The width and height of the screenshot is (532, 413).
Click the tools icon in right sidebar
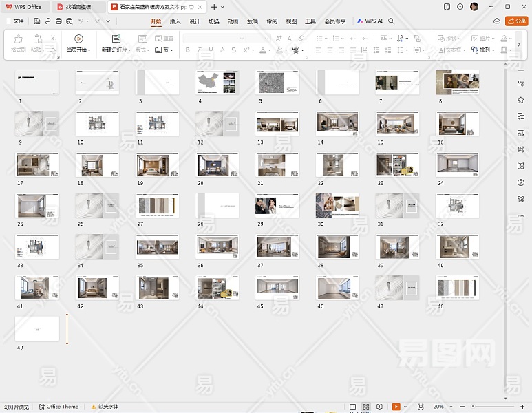(x=521, y=149)
